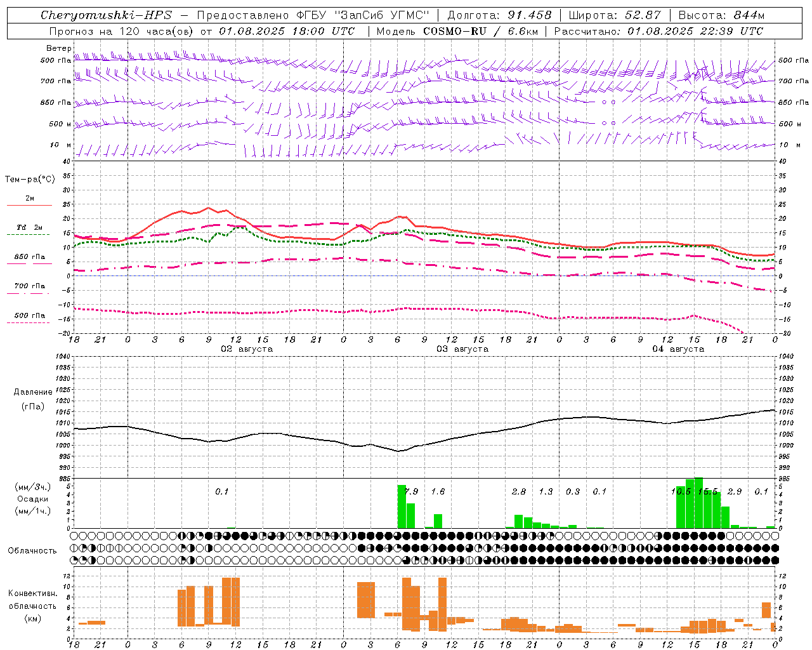Select the '(мм/1ч.)' precipitation unit label

33,511
